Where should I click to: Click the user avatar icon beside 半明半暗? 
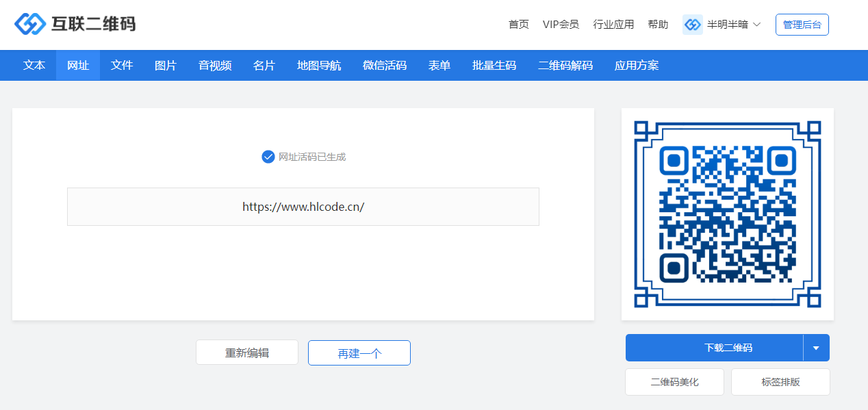click(x=693, y=25)
